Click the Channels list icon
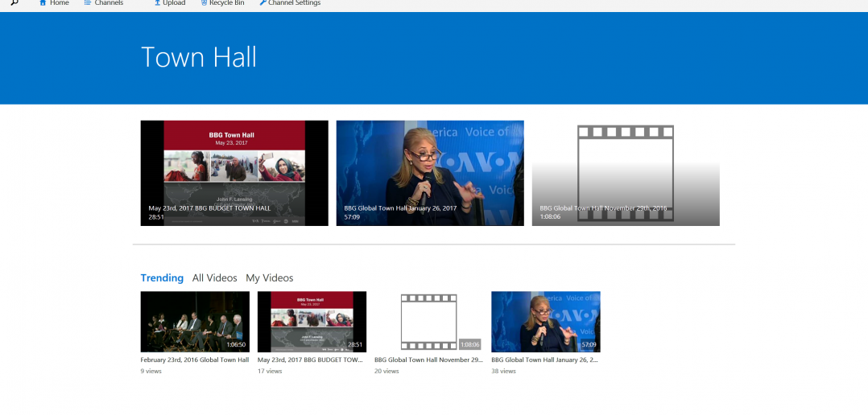The image size is (868, 415). 88,2
